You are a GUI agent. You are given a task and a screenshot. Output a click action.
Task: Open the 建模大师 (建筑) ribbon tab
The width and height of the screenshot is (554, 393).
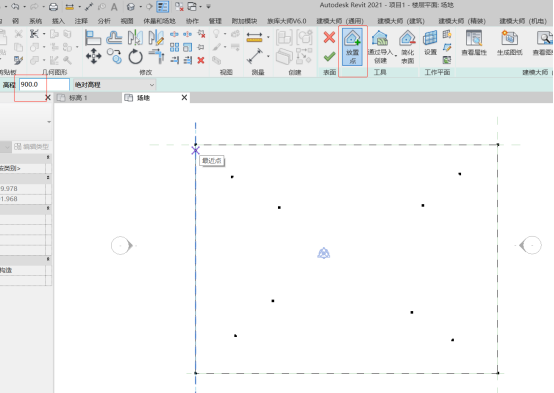pyautogui.click(x=401, y=21)
